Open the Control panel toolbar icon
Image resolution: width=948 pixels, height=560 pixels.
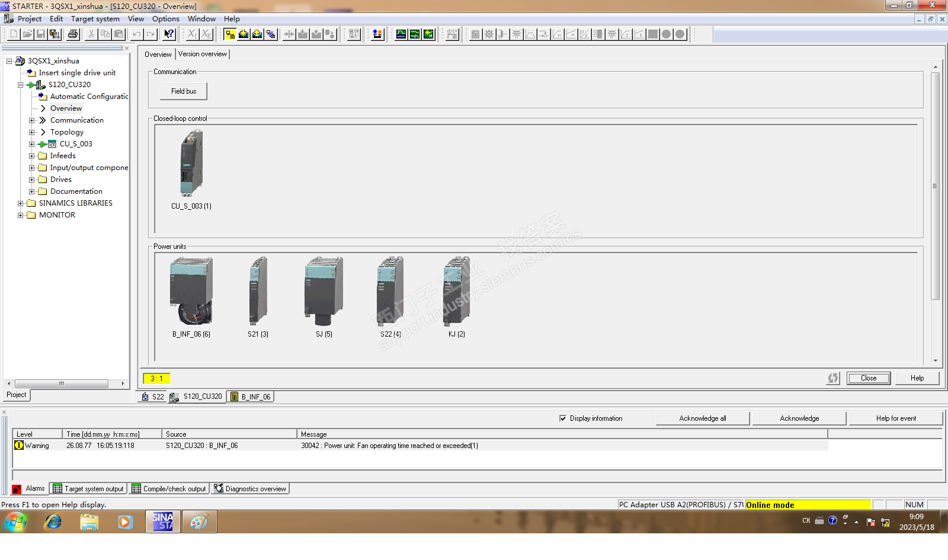377,34
